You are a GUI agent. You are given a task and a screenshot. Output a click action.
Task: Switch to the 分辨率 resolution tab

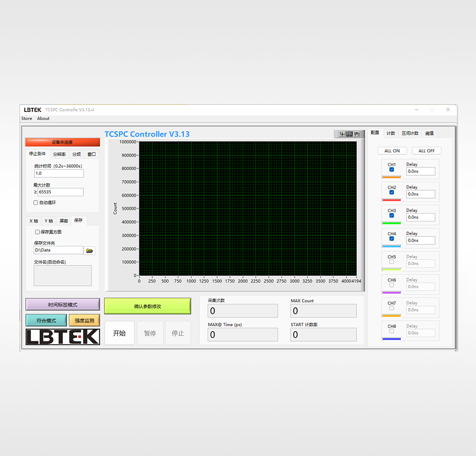click(x=59, y=154)
